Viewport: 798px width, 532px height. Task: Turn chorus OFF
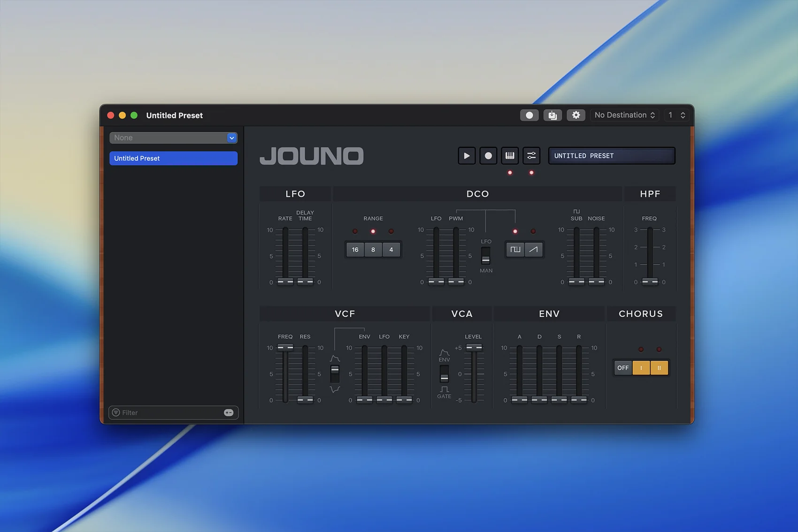[623, 368]
